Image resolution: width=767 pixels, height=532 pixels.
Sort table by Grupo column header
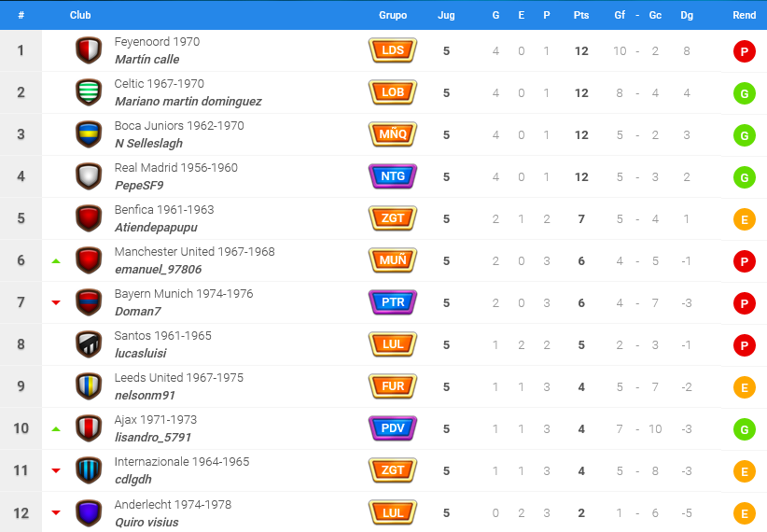[393, 15]
